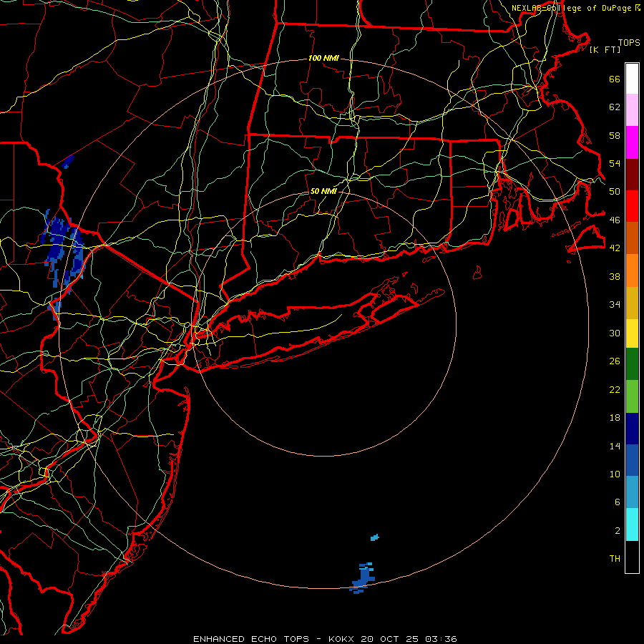Click the light orange legend swatch
The width and height of the screenshot is (644, 644).
[632, 270]
